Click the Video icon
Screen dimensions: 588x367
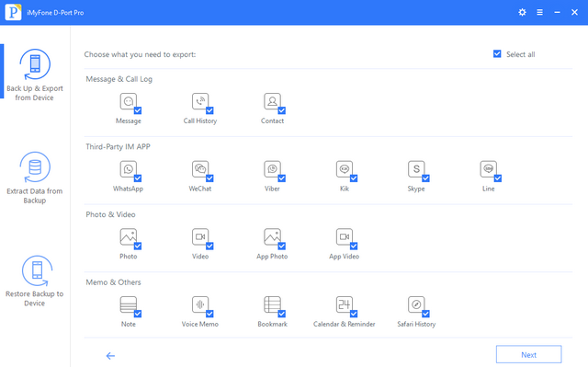click(200, 236)
